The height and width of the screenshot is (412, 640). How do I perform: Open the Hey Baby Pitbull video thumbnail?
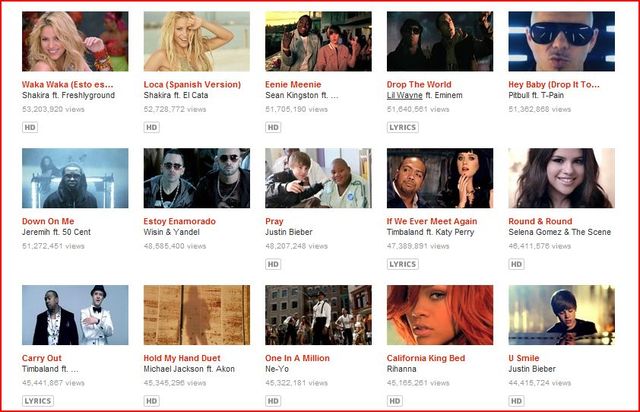pyautogui.click(x=562, y=41)
